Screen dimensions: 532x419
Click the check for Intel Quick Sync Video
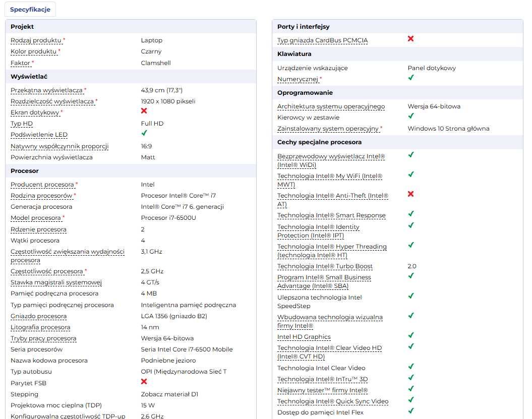pyautogui.click(x=411, y=400)
